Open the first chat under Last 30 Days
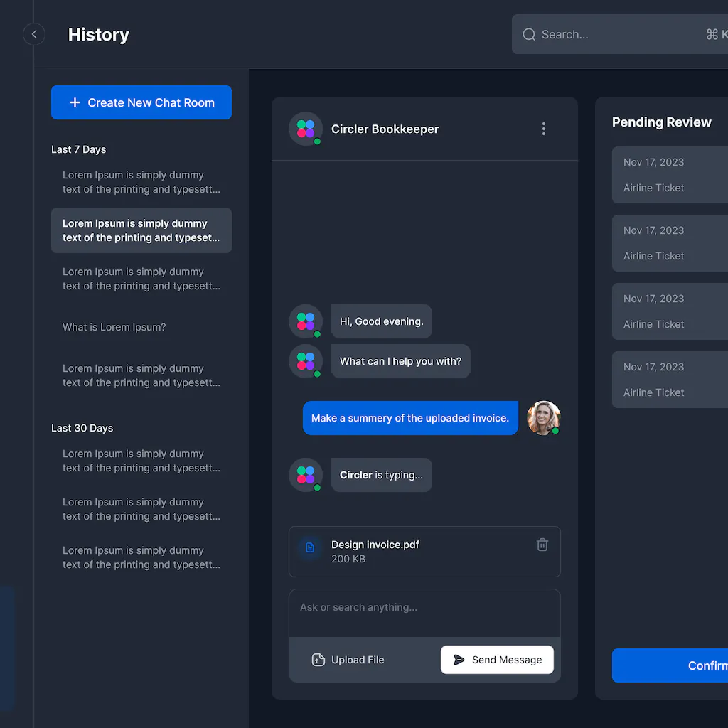The height and width of the screenshot is (728, 728). 141,461
